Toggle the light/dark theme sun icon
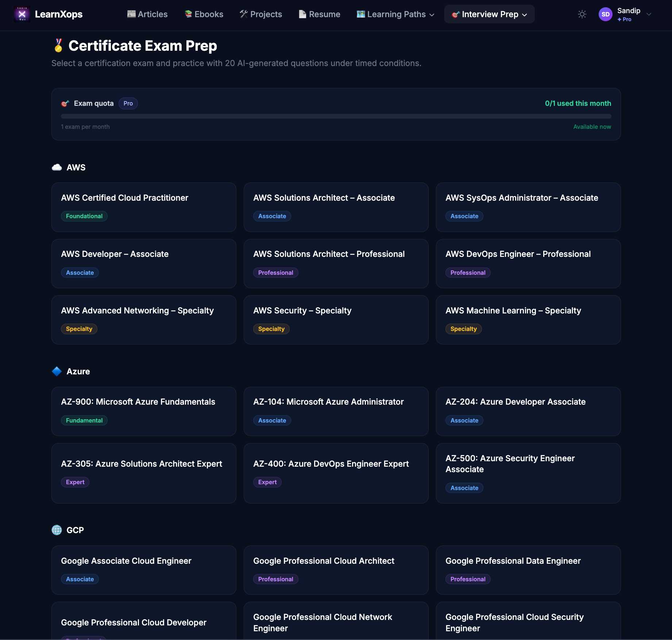This screenshot has width=672, height=640. point(582,14)
